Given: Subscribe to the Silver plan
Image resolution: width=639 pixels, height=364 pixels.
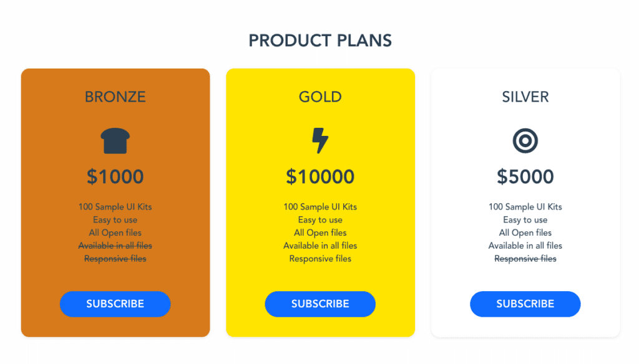Looking at the screenshot, I should pyautogui.click(x=525, y=304).
